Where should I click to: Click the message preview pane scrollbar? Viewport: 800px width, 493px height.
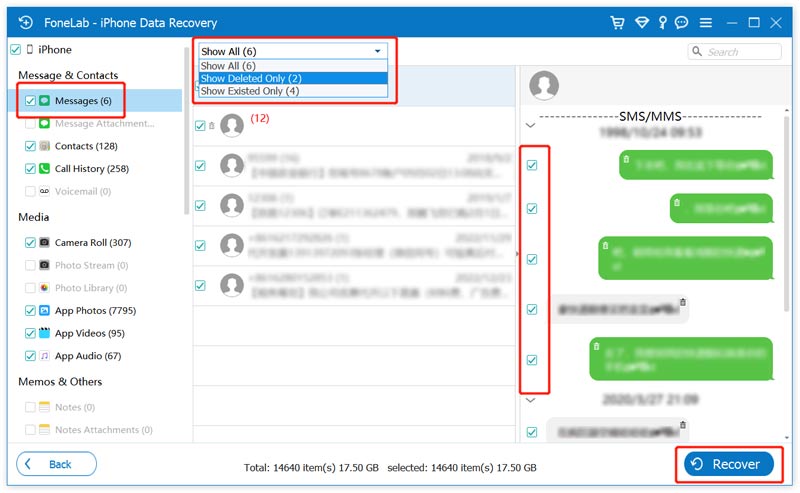(786, 213)
